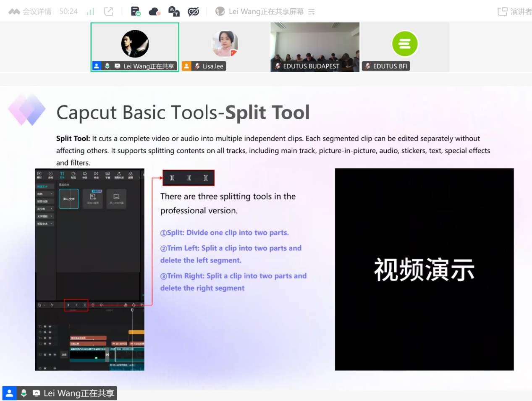Click the cloud recording icon
This screenshot has width=532, height=401.
point(155,11)
